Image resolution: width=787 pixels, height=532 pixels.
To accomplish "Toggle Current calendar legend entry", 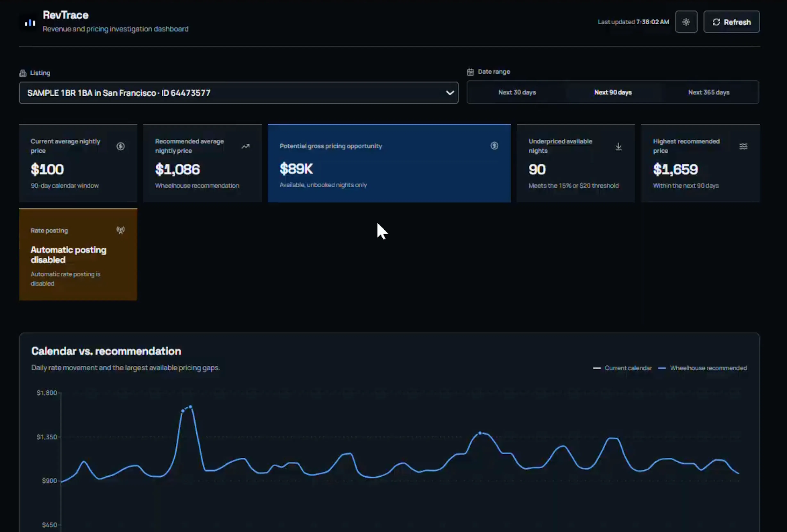I will (622, 368).
